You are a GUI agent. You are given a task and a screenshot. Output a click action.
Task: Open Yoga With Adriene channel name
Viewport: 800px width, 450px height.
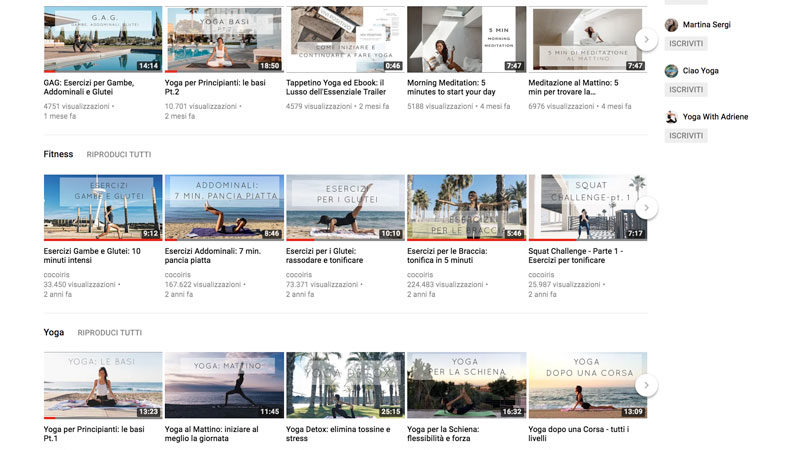[715, 117]
